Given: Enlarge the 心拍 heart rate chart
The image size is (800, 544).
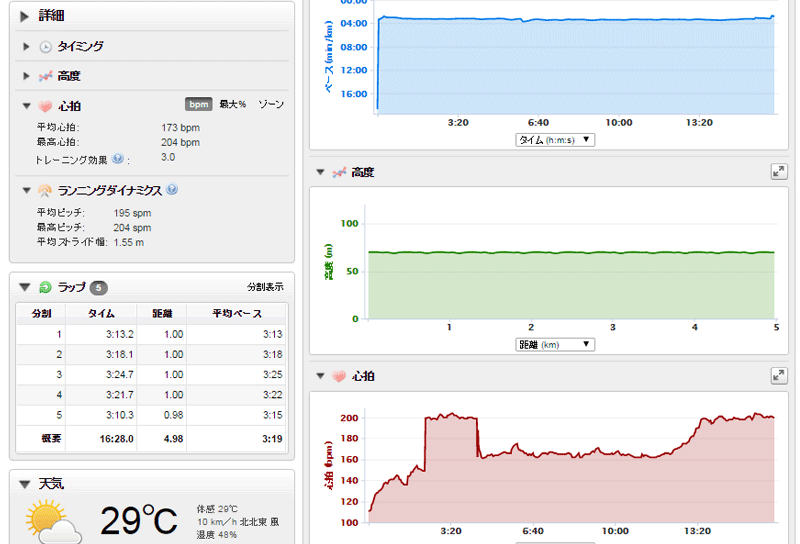Looking at the screenshot, I should (779, 376).
